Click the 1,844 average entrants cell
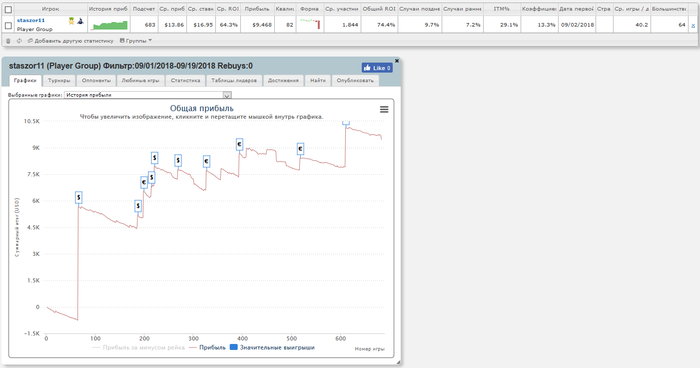The height and width of the screenshot is (368, 700). tap(342, 25)
